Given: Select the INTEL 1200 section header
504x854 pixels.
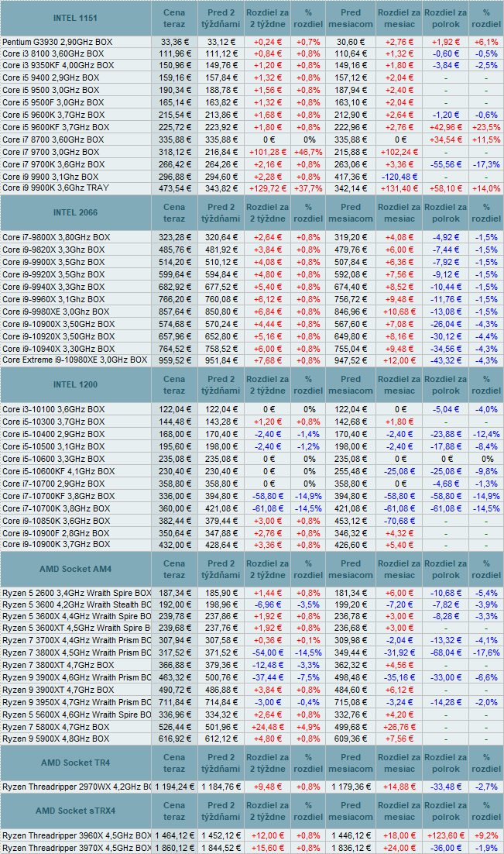Looking at the screenshot, I should coord(76,384).
